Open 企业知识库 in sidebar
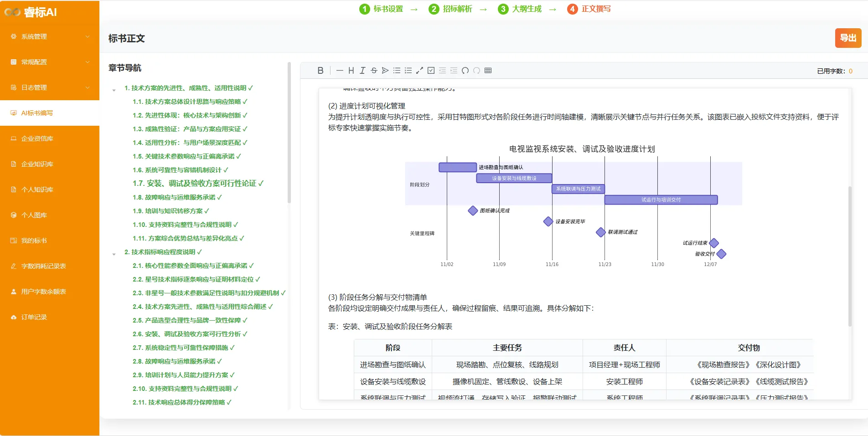 (x=37, y=164)
